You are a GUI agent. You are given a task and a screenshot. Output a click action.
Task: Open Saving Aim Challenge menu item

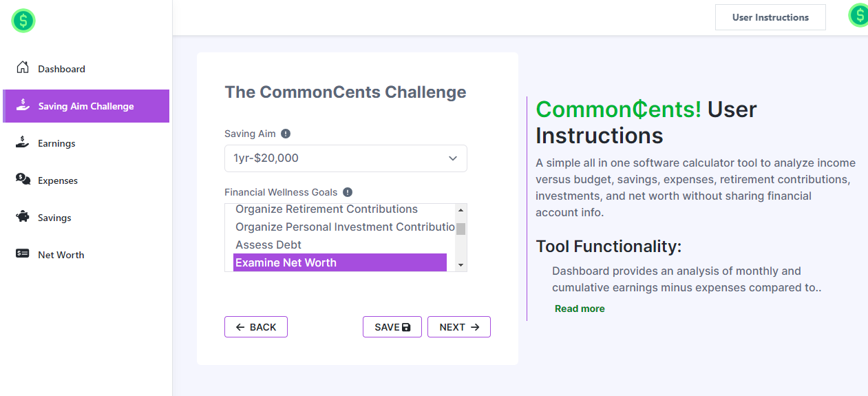[86, 106]
